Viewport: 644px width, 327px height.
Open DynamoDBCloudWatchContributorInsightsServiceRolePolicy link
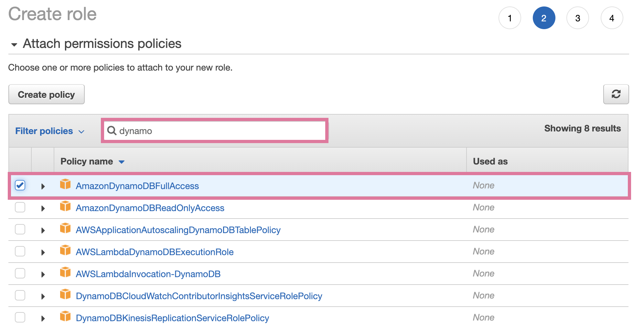point(199,296)
